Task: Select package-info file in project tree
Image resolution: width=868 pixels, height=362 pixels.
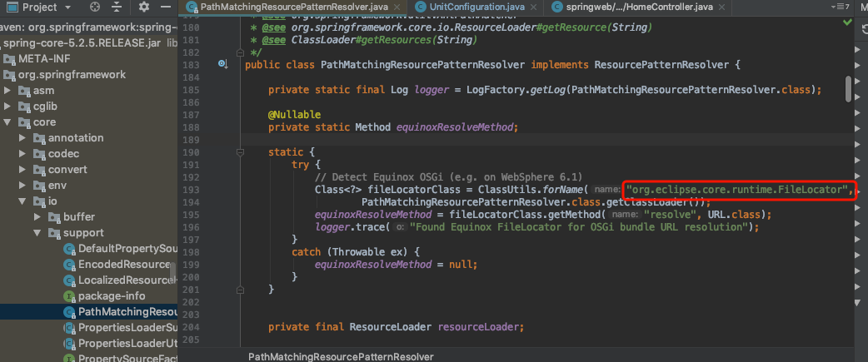Action: point(111,296)
